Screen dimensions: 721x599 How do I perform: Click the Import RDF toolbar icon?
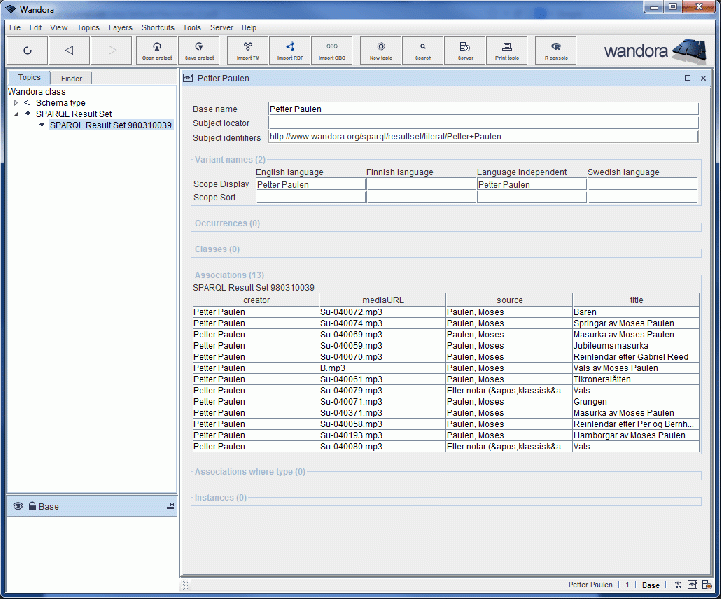290,50
